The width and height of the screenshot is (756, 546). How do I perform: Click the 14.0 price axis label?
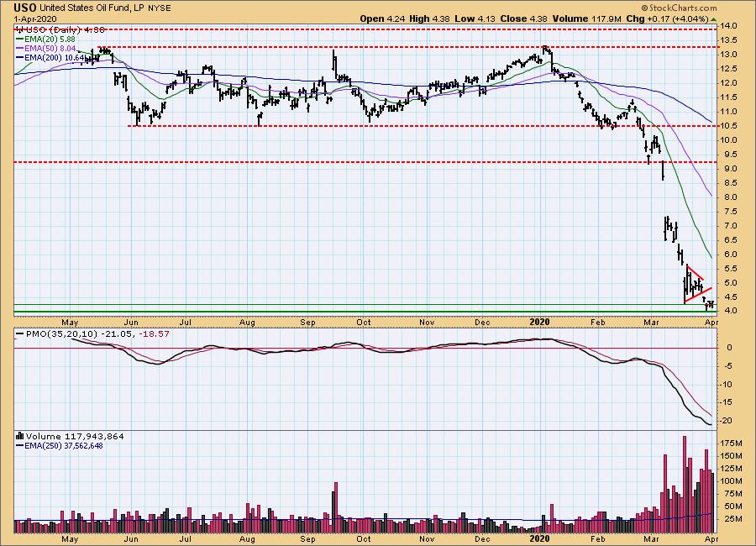[x=729, y=26]
